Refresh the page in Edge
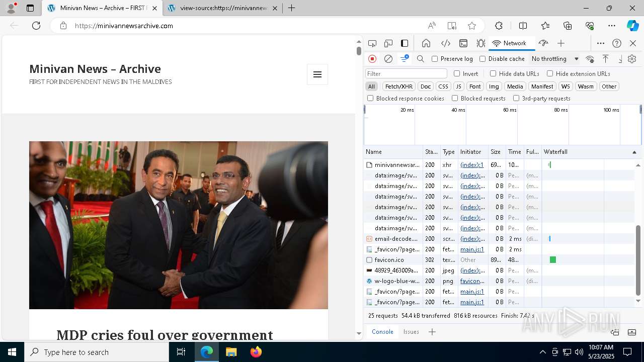644x362 pixels. [36, 26]
